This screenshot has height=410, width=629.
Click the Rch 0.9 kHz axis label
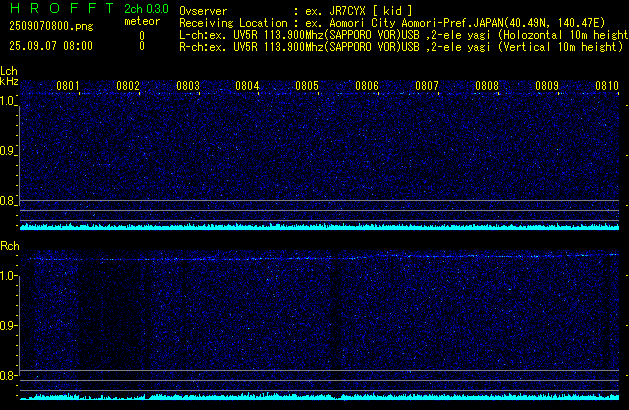[7, 325]
